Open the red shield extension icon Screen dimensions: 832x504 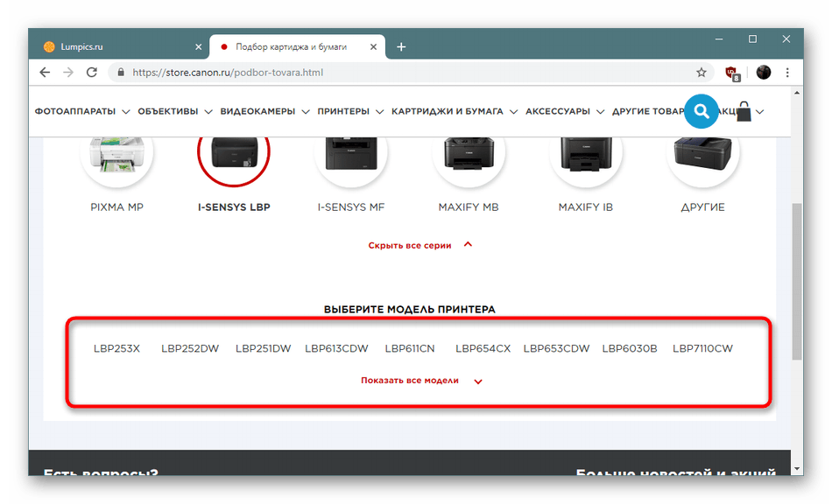[x=732, y=73]
